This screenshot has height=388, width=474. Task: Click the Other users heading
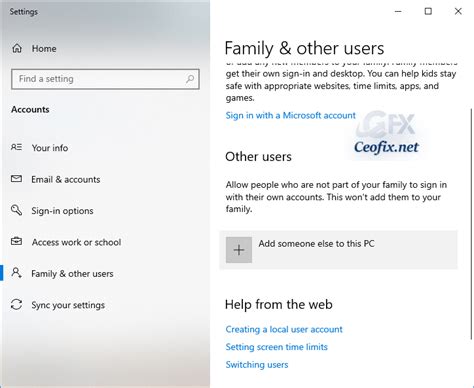click(x=258, y=157)
